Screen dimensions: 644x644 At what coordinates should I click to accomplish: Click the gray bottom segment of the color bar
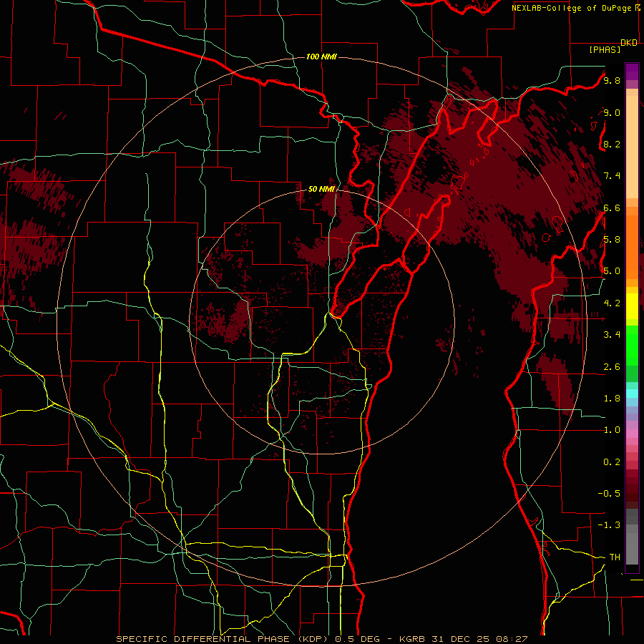pyautogui.click(x=632, y=537)
